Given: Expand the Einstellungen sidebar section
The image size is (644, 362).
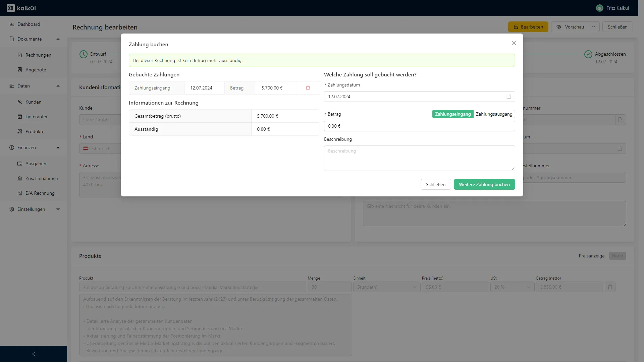Looking at the screenshot, I should pyautogui.click(x=58, y=209).
